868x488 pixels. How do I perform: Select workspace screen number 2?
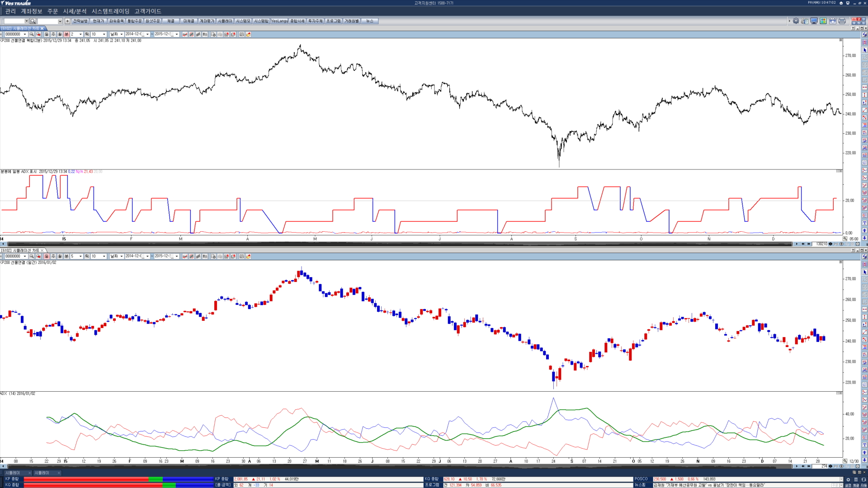(x=859, y=19)
